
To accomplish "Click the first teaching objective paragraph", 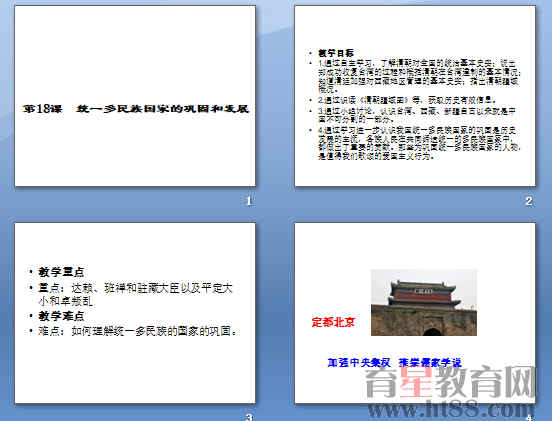I will pyautogui.click(x=419, y=76).
